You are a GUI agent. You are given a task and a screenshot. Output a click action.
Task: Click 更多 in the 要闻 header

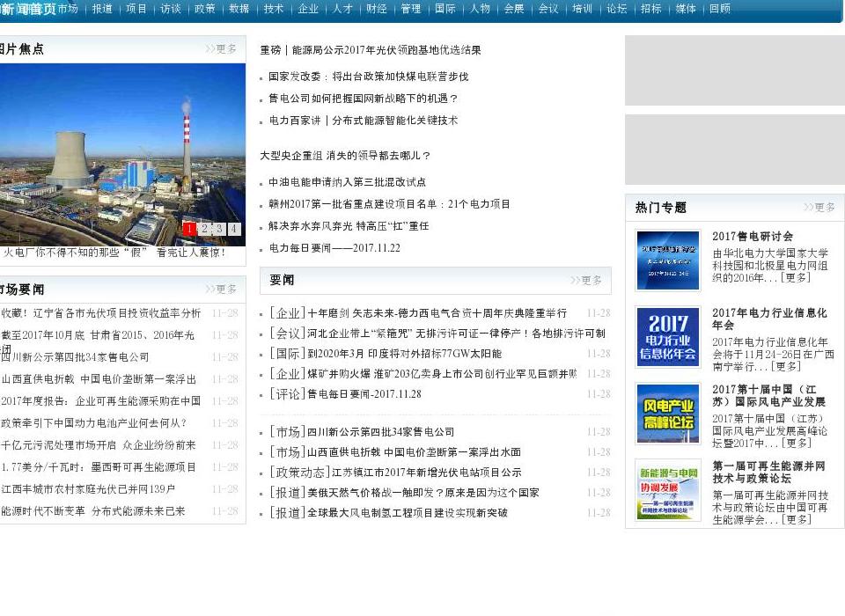point(586,280)
